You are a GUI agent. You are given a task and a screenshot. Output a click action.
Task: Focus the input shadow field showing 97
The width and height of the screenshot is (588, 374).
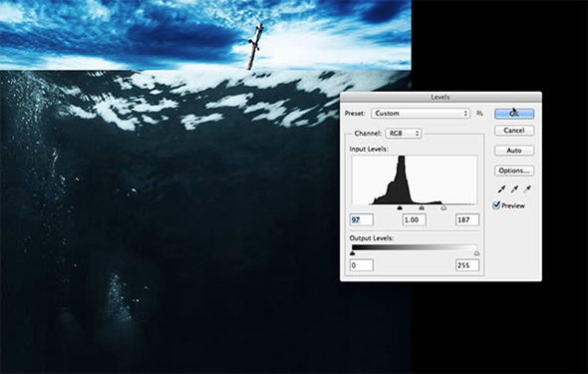pos(362,219)
